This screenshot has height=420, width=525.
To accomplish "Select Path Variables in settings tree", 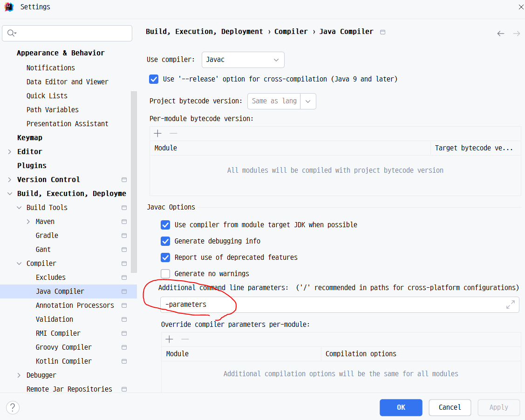I will click(53, 110).
